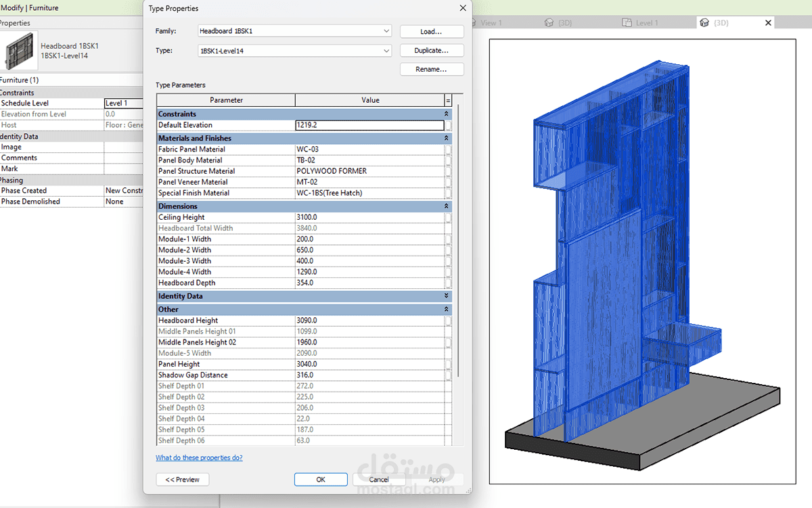
Task: Click the << Preview button
Action: 183,479
